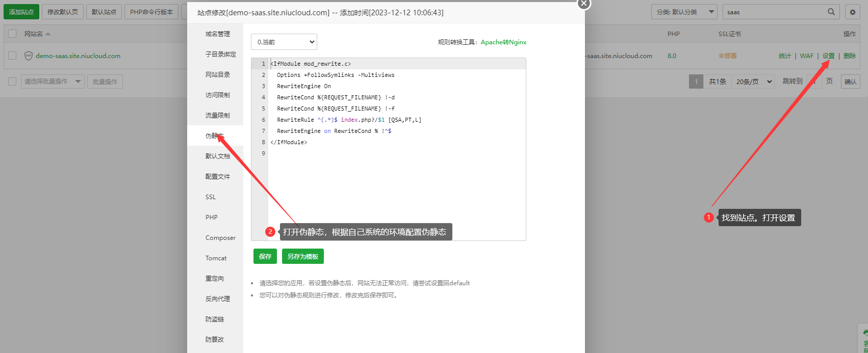Screen dimensions: 868x353
Task: Click the 未部署 SSL status link
Action: click(x=728, y=56)
